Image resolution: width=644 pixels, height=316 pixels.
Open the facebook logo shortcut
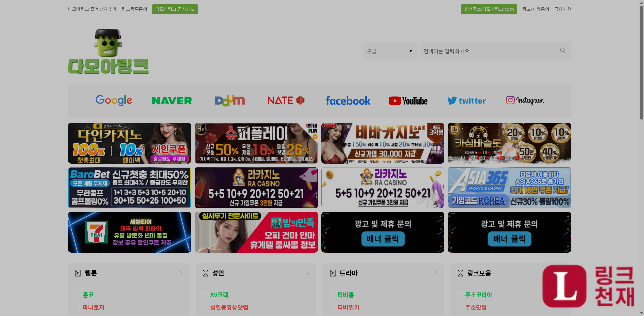tap(348, 101)
